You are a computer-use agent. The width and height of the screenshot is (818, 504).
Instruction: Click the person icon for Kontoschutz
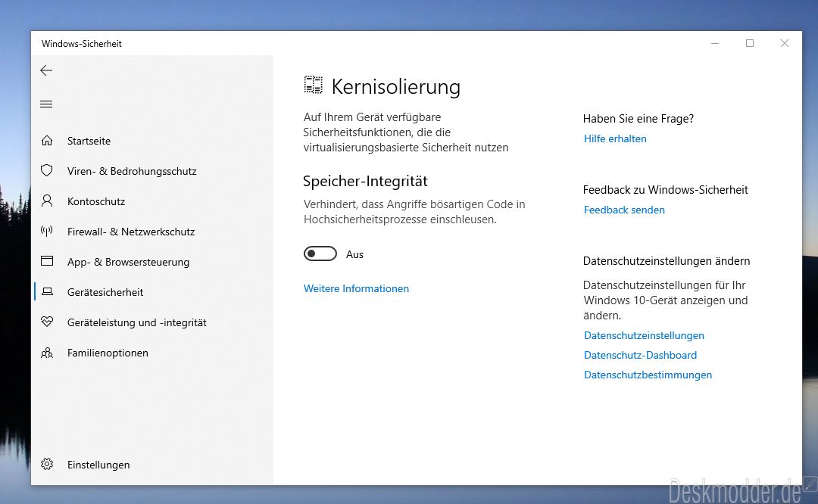(47, 201)
